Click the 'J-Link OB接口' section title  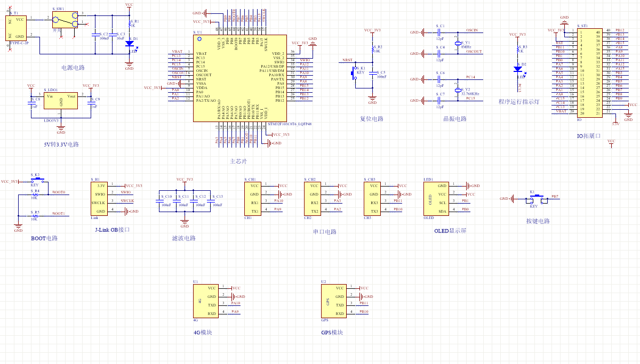click(112, 230)
